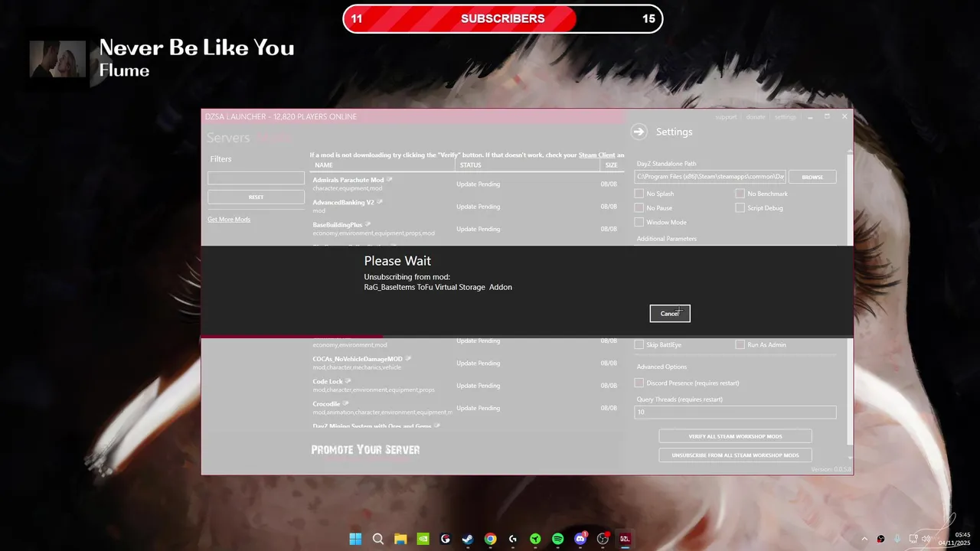The image size is (980, 551).
Task: Check the Skip BattlEye option
Action: pos(639,345)
